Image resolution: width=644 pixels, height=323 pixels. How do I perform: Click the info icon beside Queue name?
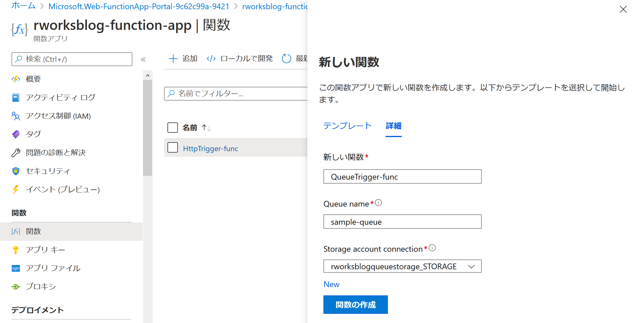(x=379, y=203)
